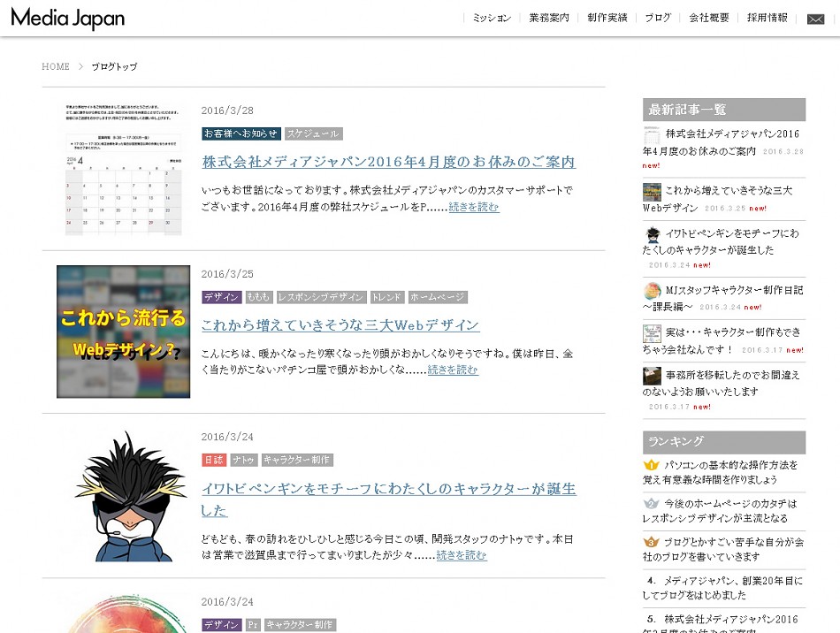Open sidebar link これから増えていきそうな三大Webデザイン
The image size is (840, 633).
718,199
